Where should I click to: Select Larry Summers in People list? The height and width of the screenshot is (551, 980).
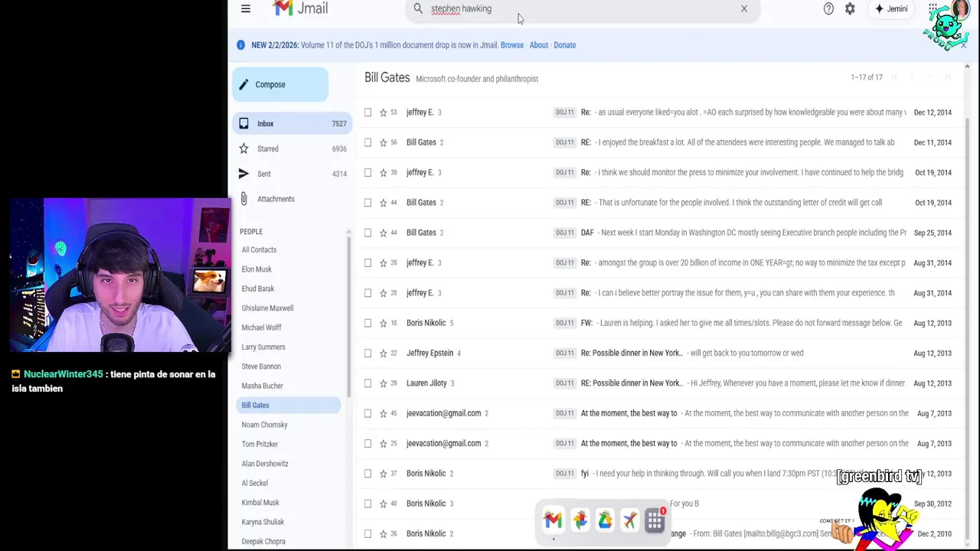[x=263, y=347]
